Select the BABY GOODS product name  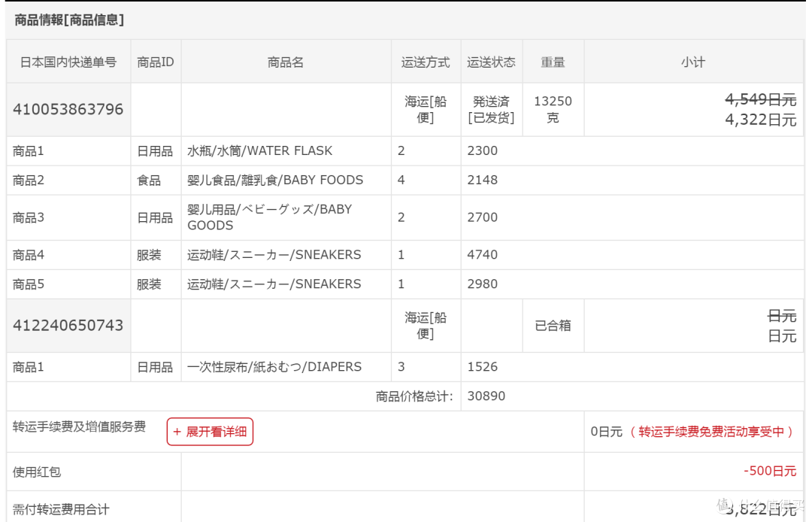(269, 217)
